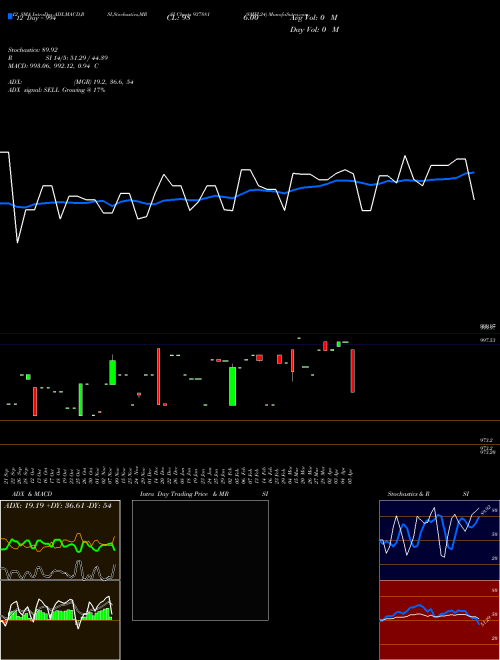Open the blue Stochastics chart panel
Image resolution: width=500 pixels, height=660 pixels.
[439, 540]
